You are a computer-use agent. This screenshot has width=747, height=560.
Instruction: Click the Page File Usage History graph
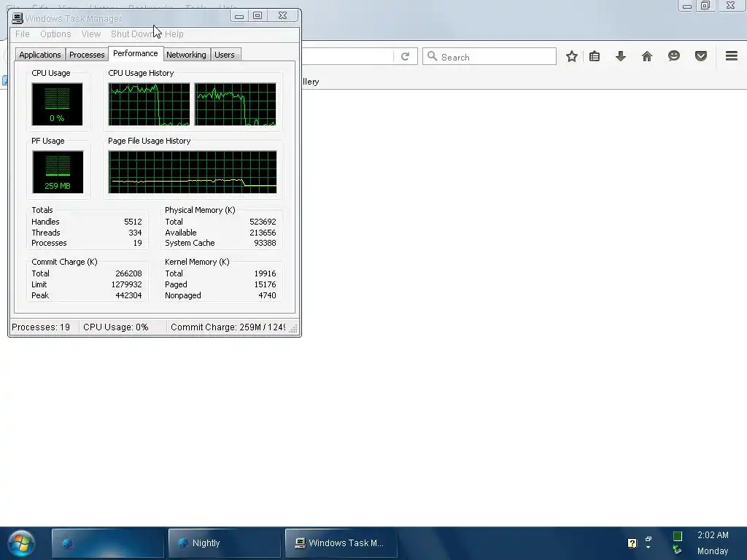click(193, 172)
